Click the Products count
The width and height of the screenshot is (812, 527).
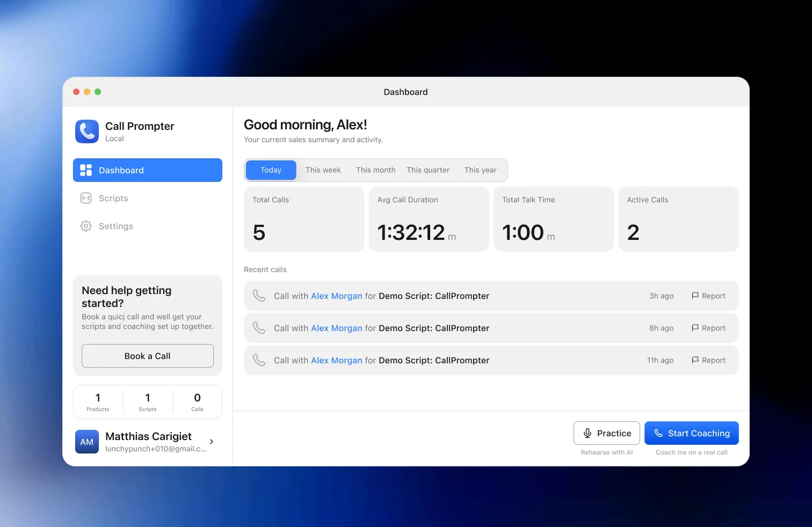[98, 402]
